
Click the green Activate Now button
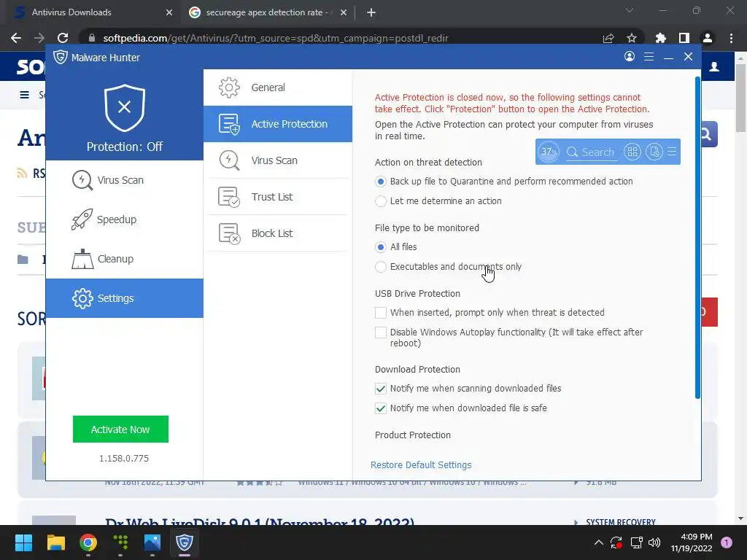(x=120, y=429)
